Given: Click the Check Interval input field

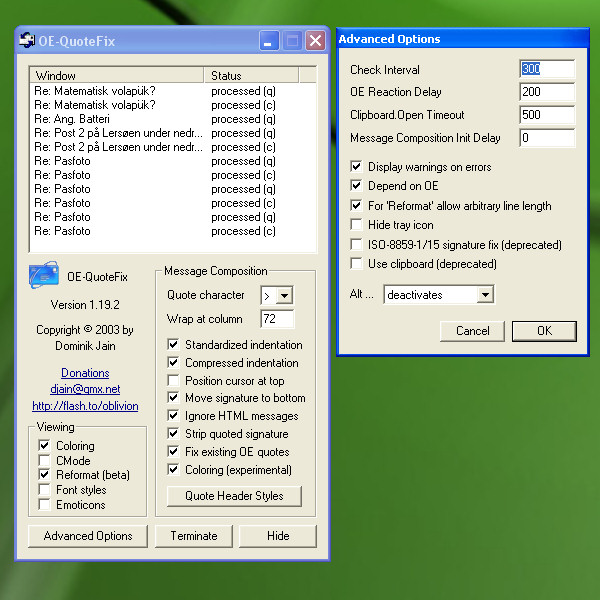Looking at the screenshot, I should (x=547, y=69).
